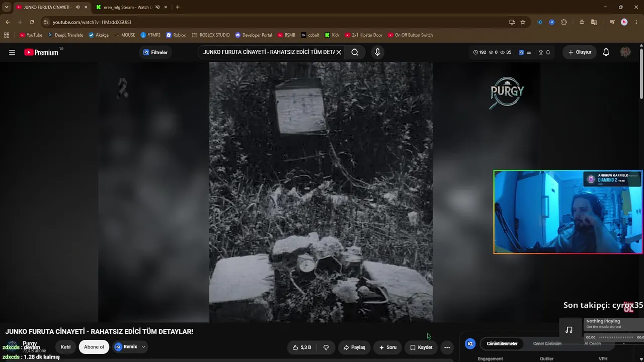Open the YTMP3 bookmark
The image size is (644, 362).
[150, 35]
